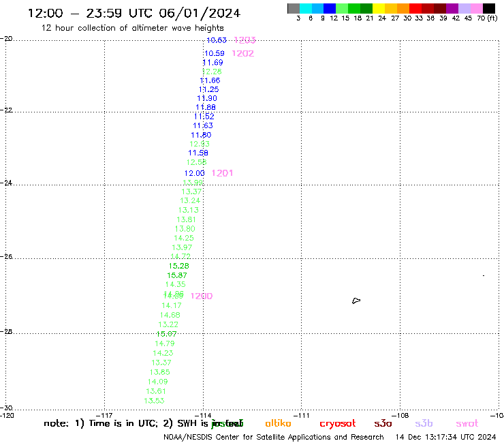Click the orange 30 ft legend swatch
This screenshot has width=504, height=443.
tap(403, 8)
